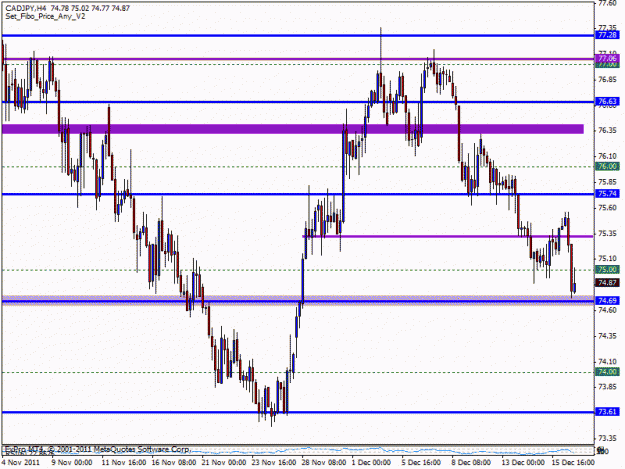Select the blue horizontal line at 77.28
The height and width of the screenshot is (469, 625).
tap(298, 35)
